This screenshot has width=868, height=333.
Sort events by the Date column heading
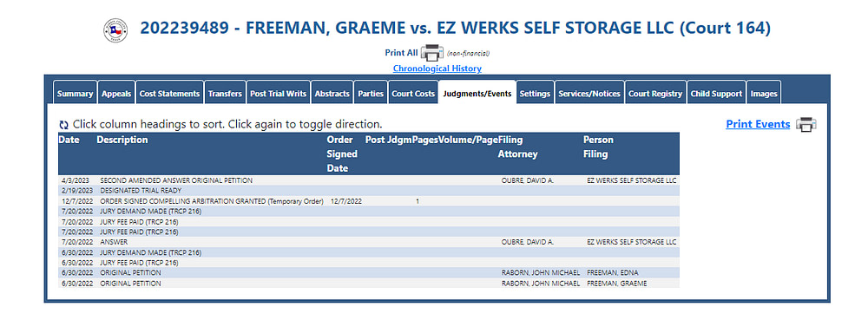pyautogui.click(x=69, y=140)
